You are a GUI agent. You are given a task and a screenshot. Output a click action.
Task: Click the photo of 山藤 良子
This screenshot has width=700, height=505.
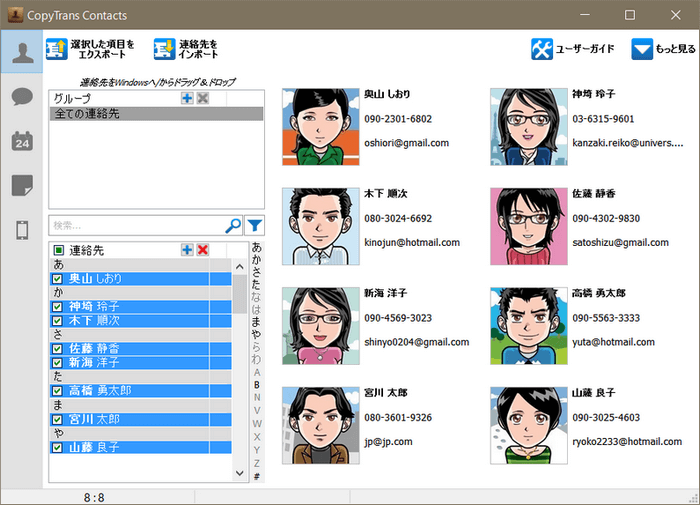click(x=529, y=426)
